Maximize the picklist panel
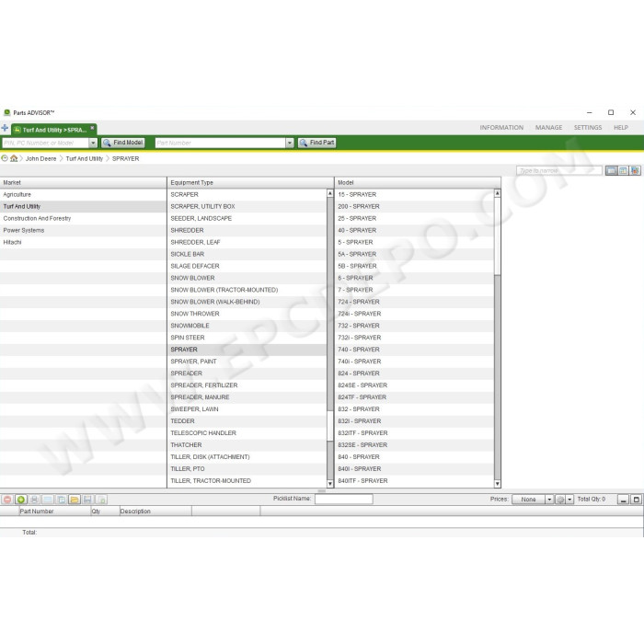The image size is (644, 644). click(637, 500)
